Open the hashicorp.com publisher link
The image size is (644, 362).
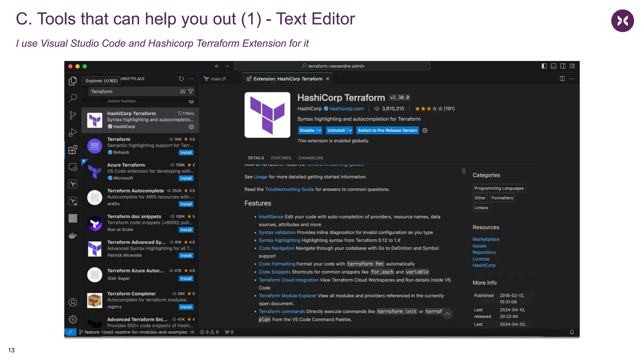coord(347,109)
